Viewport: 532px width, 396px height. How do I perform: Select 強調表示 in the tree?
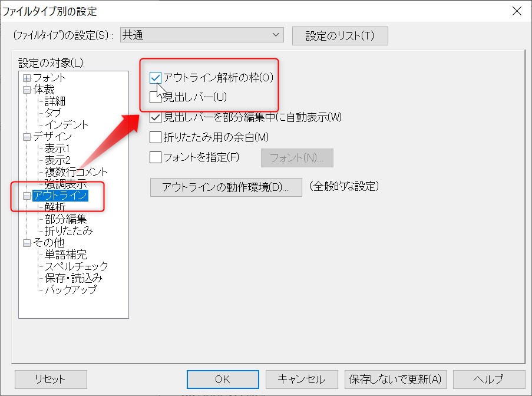pos(66,184)
